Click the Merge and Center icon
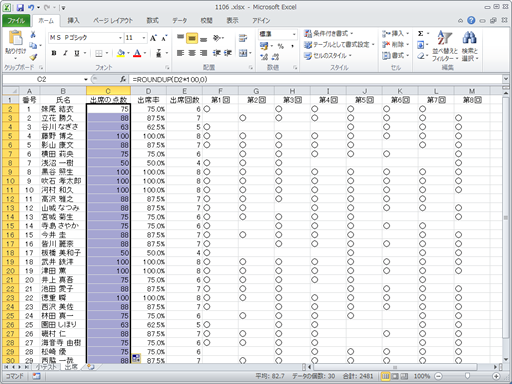The image size is (512, 384). point(243,53)
